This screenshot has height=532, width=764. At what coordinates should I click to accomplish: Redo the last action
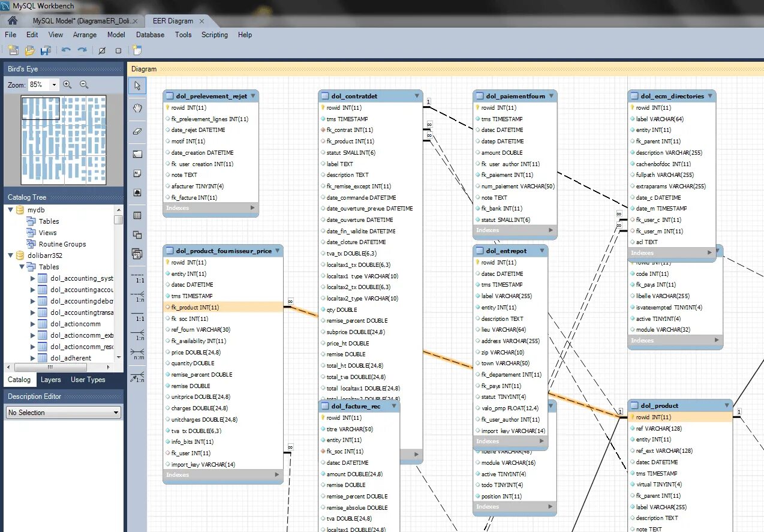pyautogui.click(x=82, y=50)
